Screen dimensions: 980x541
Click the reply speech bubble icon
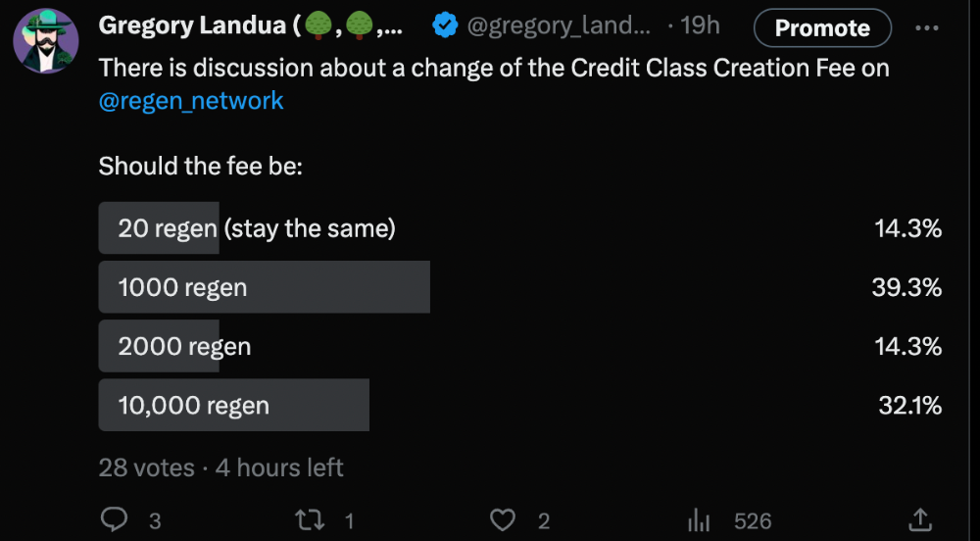pyautogui.click(x=116, y=520)
